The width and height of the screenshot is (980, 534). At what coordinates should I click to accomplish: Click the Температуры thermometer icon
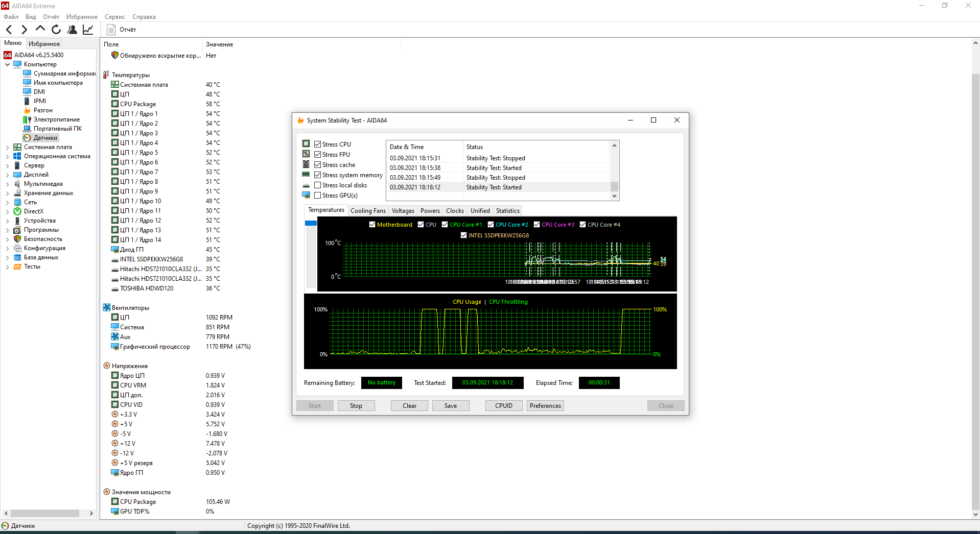[x=106, y=75]
